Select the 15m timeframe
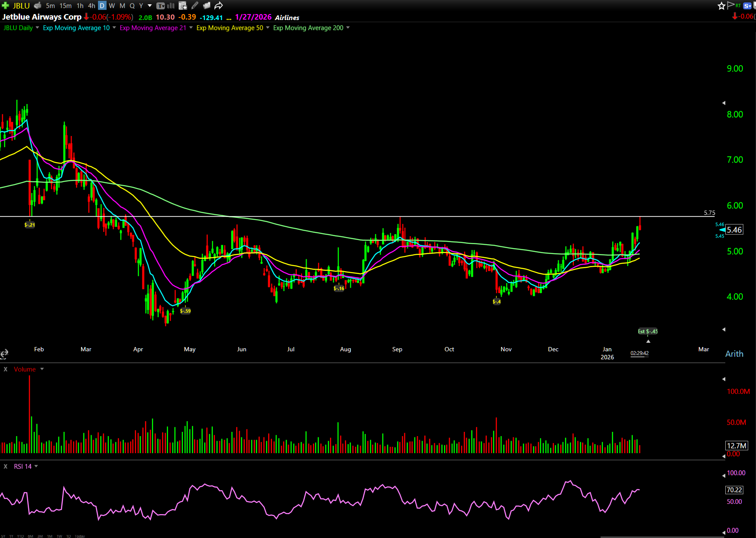Viewport: 756px width, 538px height. tap(65, 6)
